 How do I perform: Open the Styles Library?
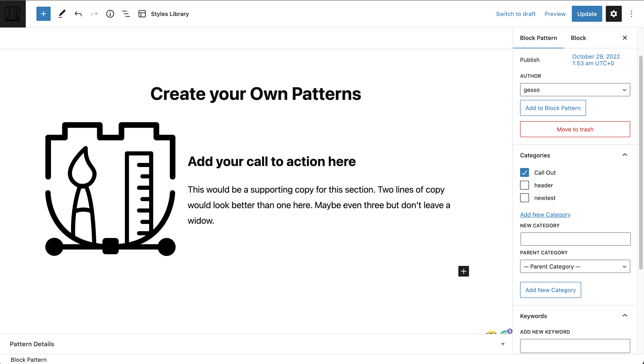164,14
